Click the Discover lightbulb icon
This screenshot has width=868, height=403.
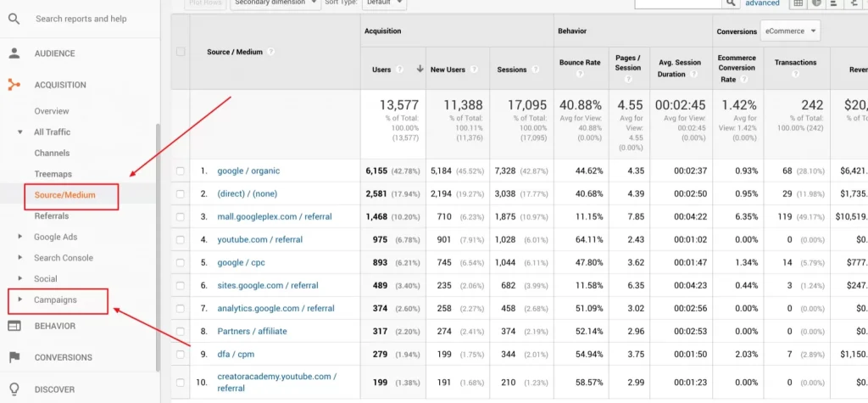click(14, 389)
